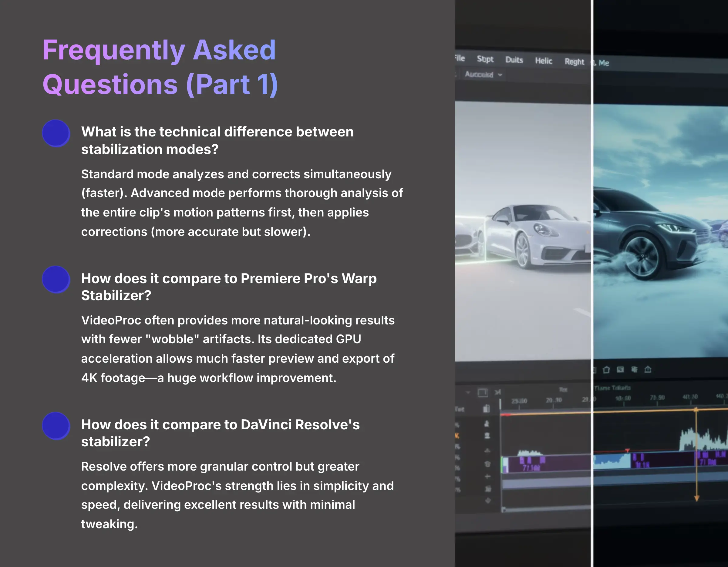Click the paragraph starting "VideoProc often provides"
This screenshot has width=728, height=567.
point(238,349)
